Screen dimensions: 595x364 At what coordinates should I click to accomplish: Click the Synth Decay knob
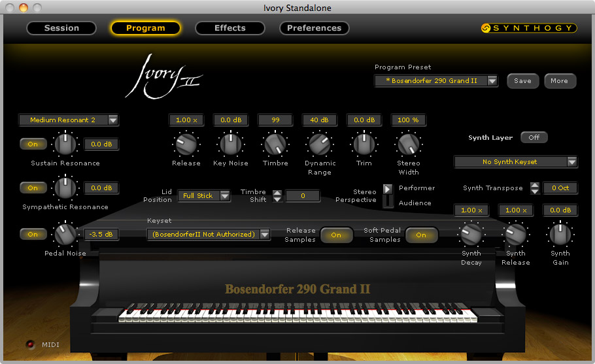471,235
